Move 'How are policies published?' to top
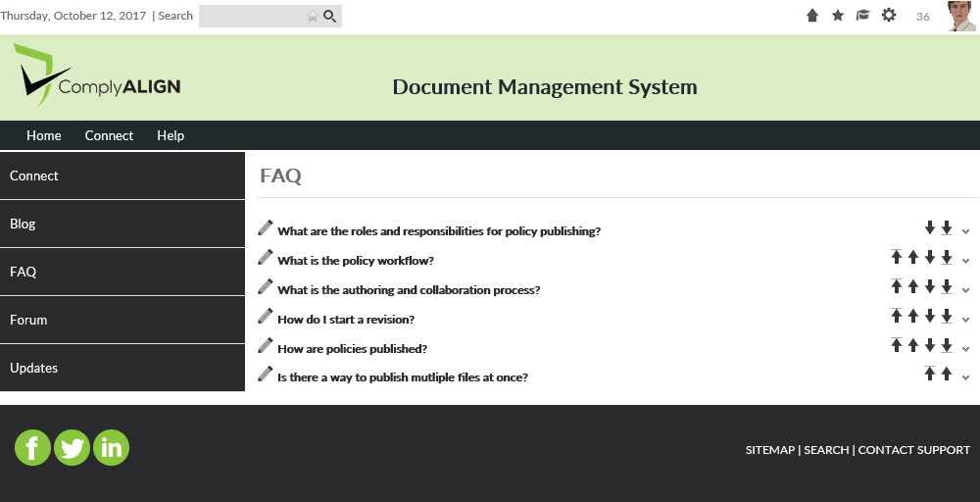Image resolution: width=980 pixels, height=502 pixels. [x=897, y=344]
